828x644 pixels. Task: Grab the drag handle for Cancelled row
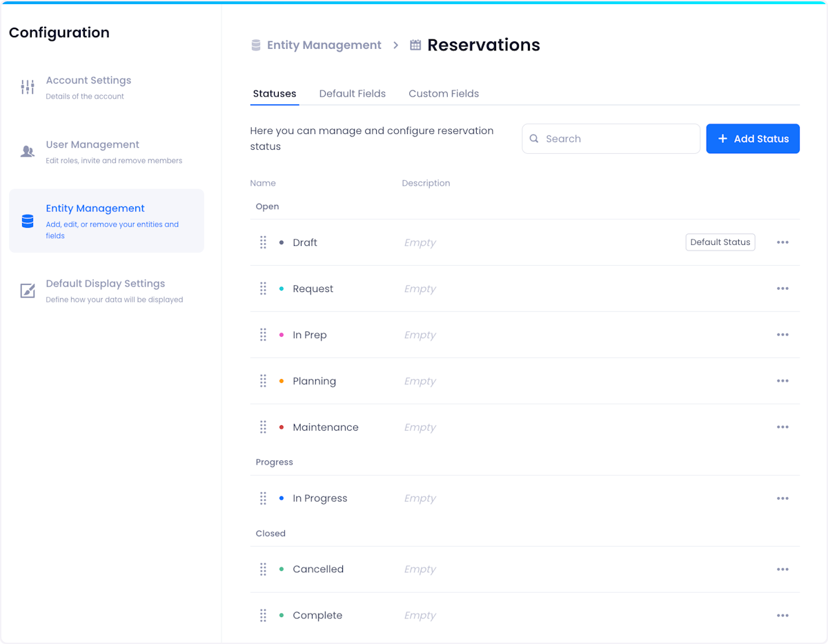click(x=263, y=569)
